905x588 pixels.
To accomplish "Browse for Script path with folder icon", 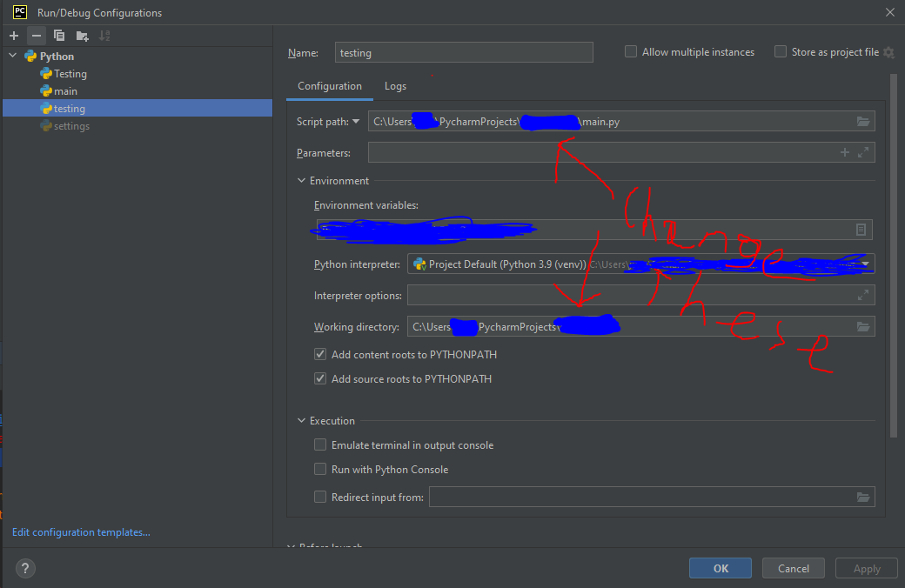I will coord(862,122).
